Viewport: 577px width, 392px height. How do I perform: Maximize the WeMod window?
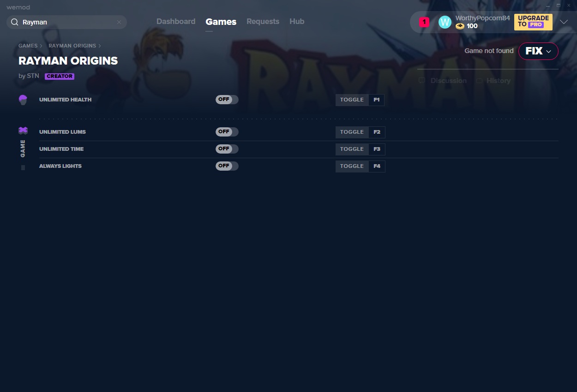click(x=559, y=5)
